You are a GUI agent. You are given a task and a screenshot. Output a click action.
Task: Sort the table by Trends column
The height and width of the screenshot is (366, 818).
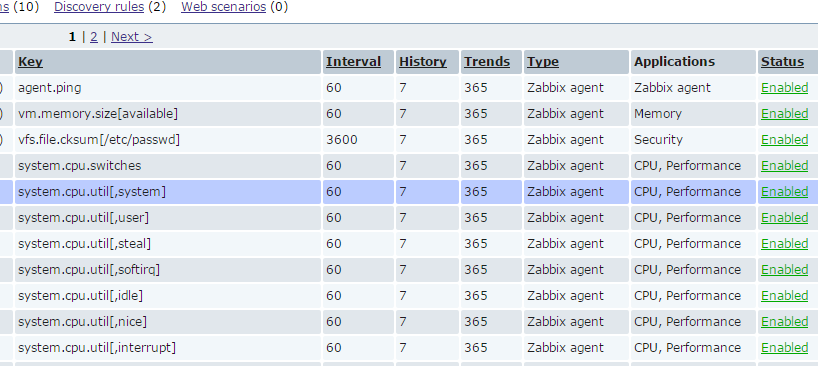[x=487, y=62]
